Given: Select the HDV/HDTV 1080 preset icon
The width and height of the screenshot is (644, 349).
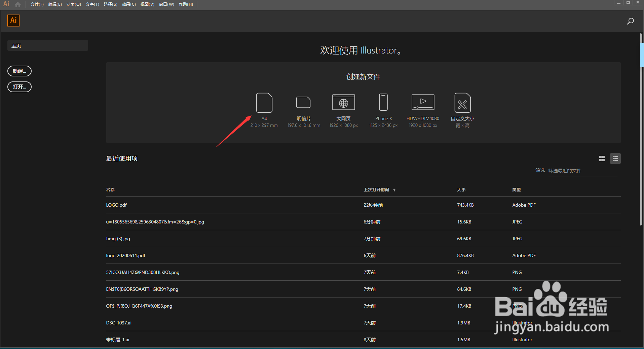Looking at the screenshot, I should pyautogui.click(x=423, y=102).
